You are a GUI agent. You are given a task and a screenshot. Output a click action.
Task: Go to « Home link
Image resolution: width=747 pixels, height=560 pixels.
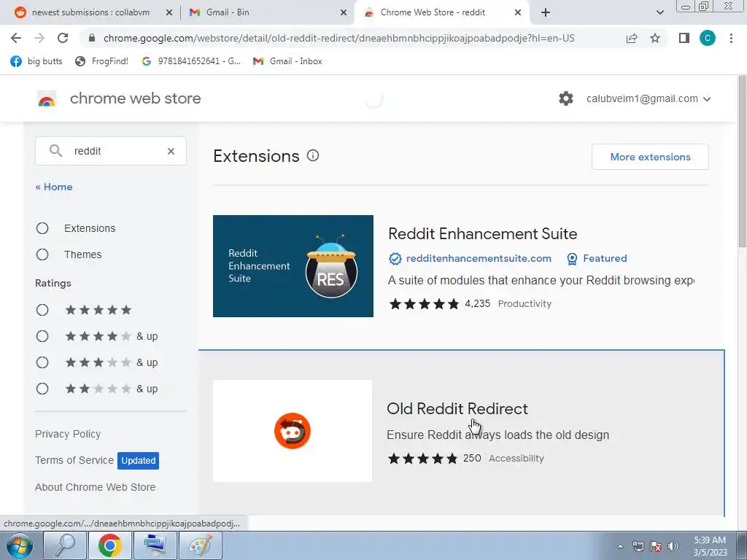pos(54,187)
